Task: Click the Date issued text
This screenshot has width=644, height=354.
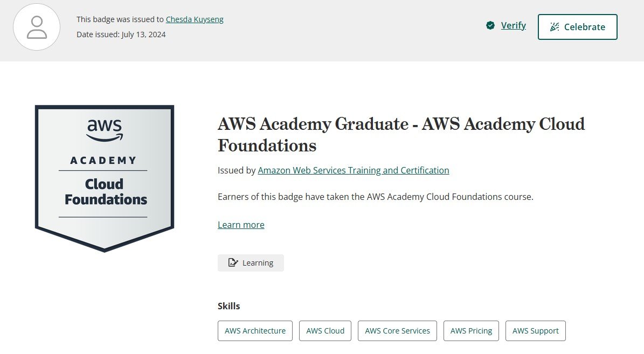Action: click(121, 34)
